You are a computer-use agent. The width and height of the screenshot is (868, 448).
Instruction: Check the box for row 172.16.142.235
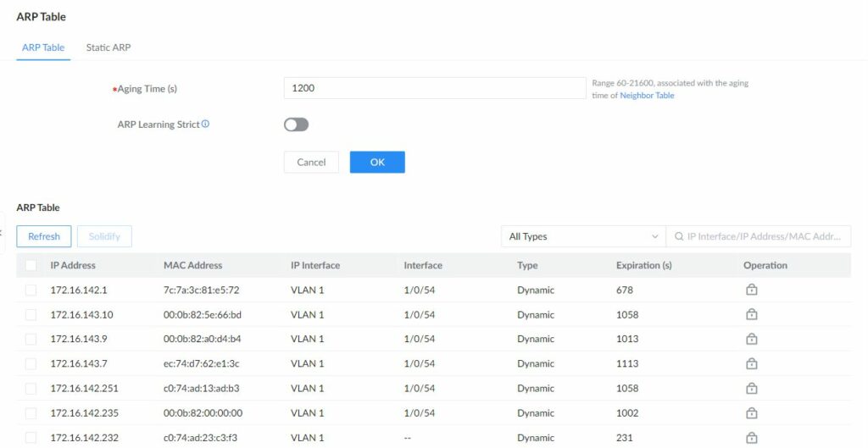[31, 412]
